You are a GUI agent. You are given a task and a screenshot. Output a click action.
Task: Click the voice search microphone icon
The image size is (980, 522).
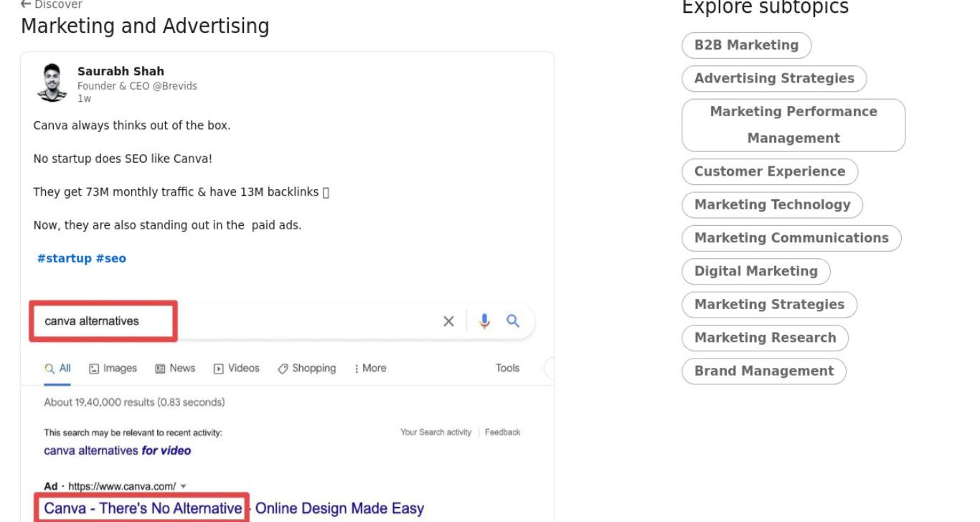click(x=485, y=321)
